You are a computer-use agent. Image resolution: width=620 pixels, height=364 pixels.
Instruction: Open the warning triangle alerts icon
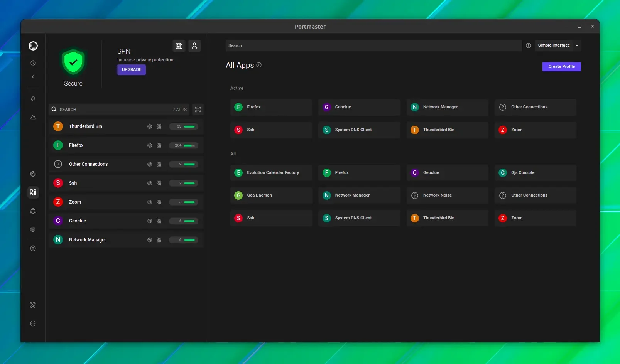[33, 117]
